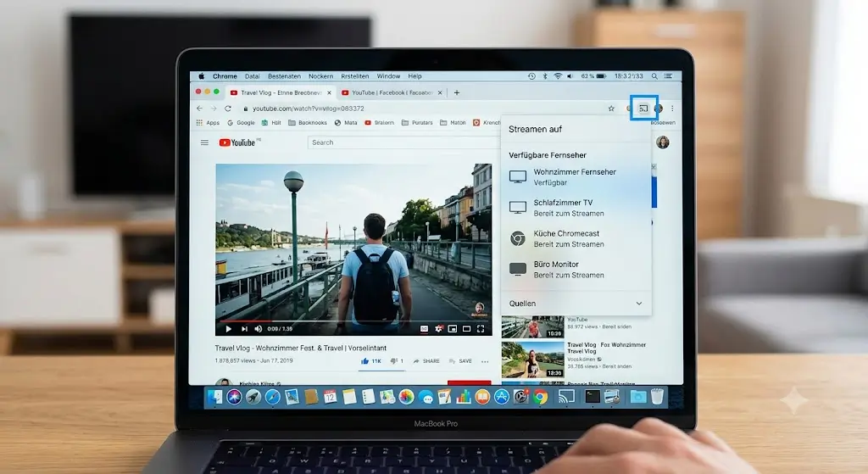Image resolution: width=868 pixels, height=474 pixels.
Task: Click the Bluetooth menu bar icon
Action: 544,76
